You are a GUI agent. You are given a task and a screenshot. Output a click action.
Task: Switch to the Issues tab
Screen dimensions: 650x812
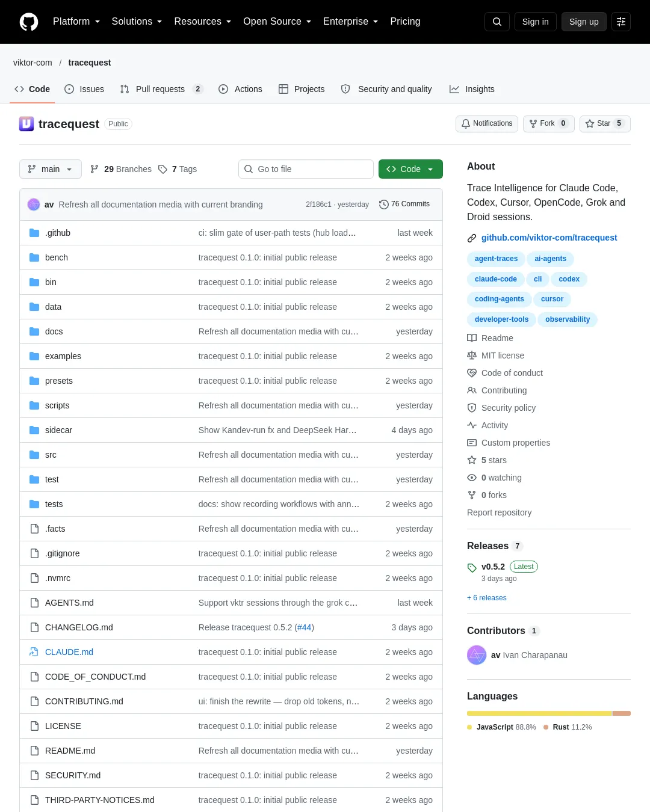(84, 89)
